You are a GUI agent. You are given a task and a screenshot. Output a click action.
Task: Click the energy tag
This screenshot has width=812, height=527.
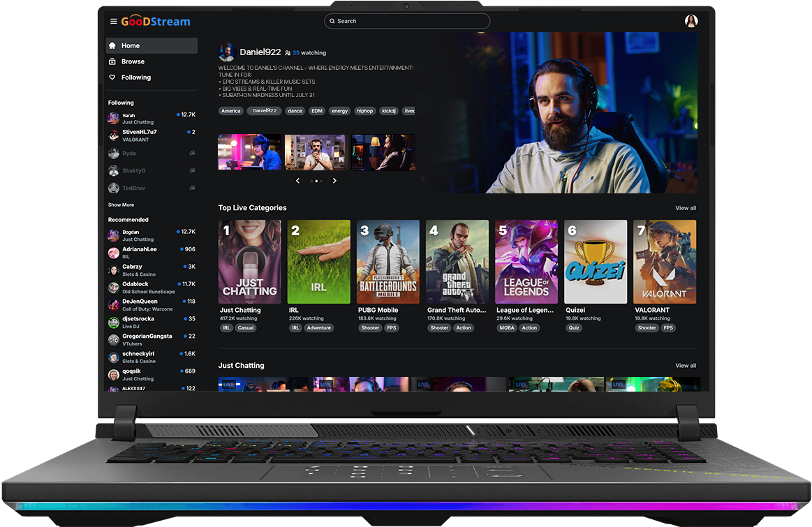click(340, 111)
